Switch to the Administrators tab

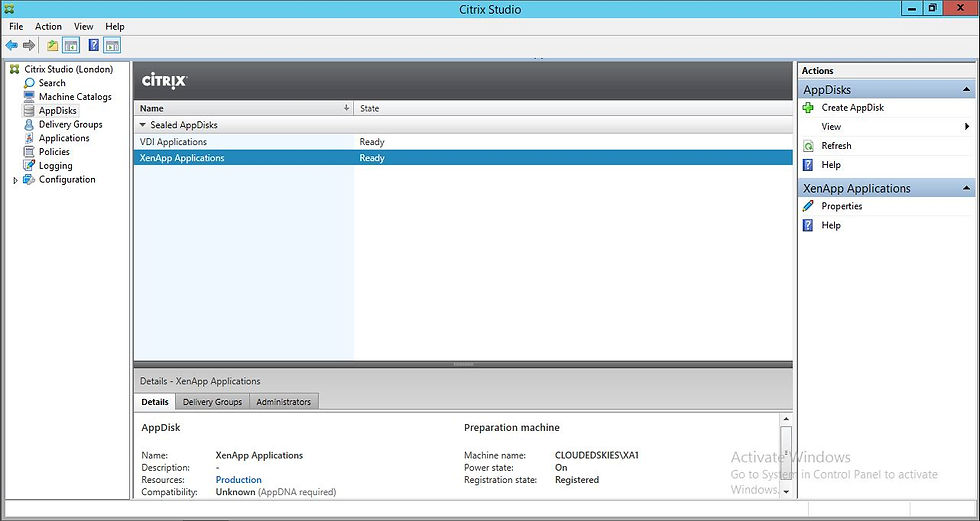(x=284, y=402)
